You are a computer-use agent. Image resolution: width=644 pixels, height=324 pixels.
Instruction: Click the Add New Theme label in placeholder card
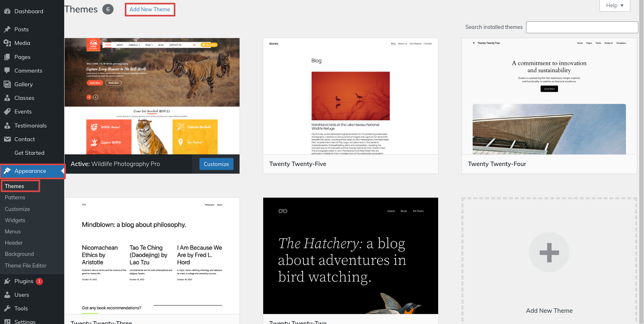point(549,311)
